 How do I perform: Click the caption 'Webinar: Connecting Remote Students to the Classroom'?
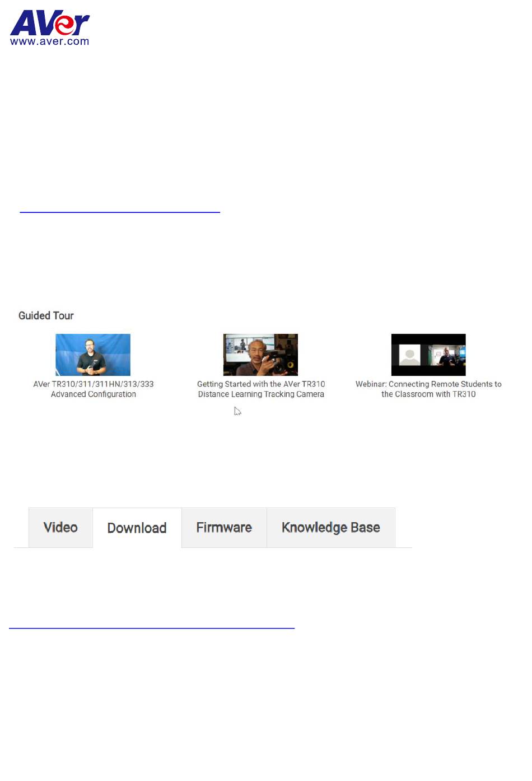[428, 389]
